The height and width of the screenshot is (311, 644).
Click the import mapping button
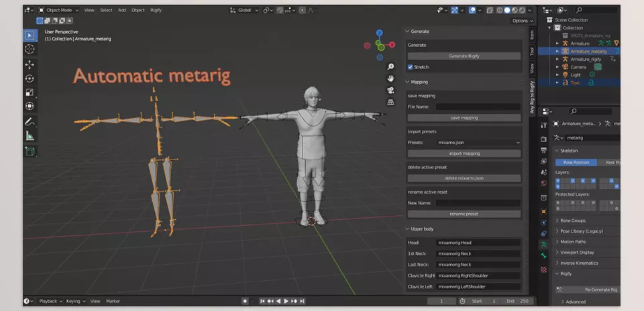click(x=464, y=153)
